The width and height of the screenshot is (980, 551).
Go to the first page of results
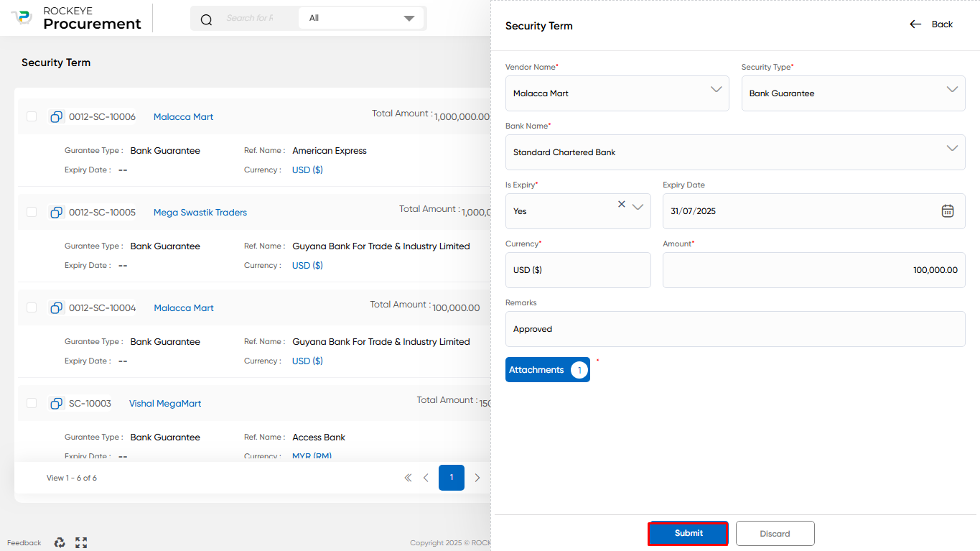pos(409,478)
